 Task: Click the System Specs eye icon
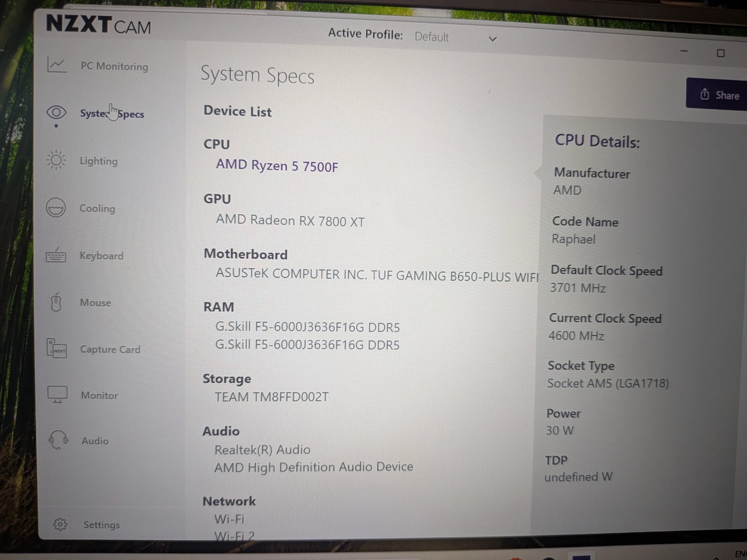click(56, 112)
